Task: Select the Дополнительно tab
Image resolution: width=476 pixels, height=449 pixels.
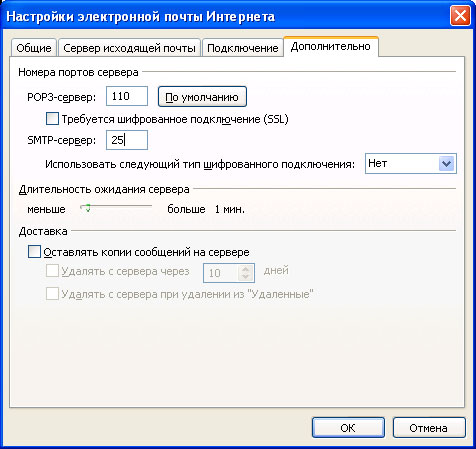Action: point(331,46)
